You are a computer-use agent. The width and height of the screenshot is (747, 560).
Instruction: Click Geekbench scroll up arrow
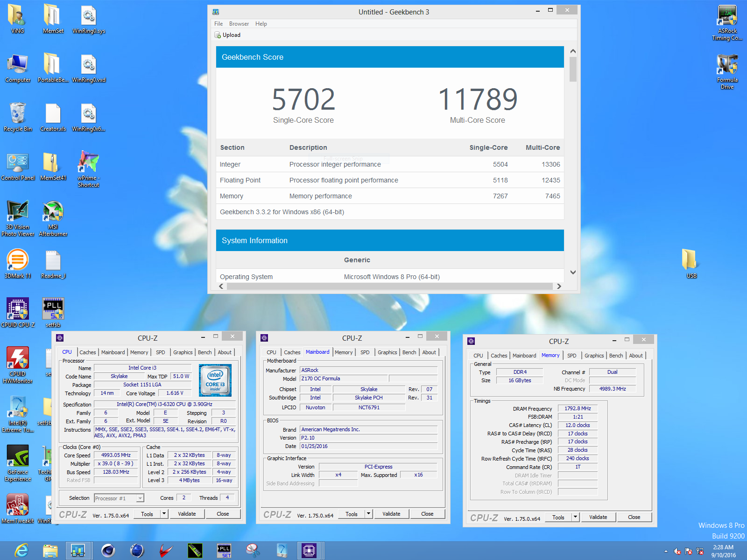(573, 51)
